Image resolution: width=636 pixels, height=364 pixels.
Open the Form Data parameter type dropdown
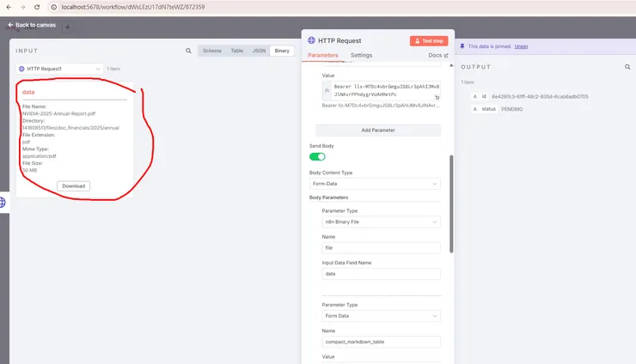[381, 316]
